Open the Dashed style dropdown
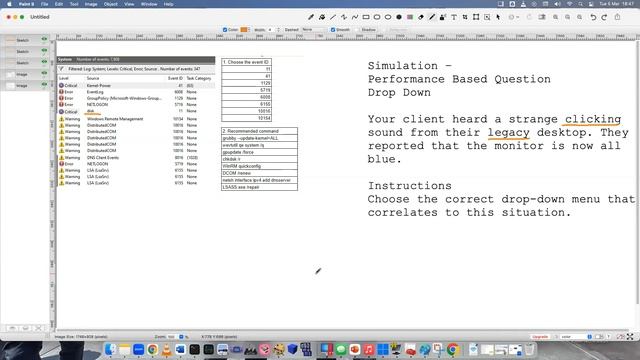 [313, 30]
